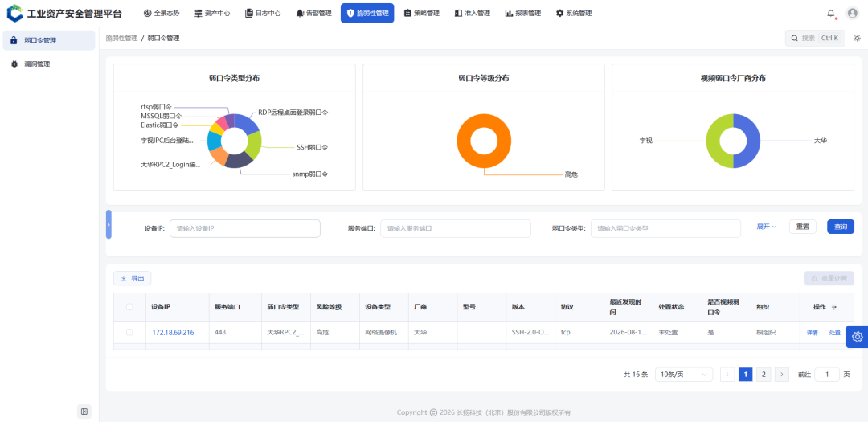
Task: Click the 前往 page number input
Action: click(x=828, y=375)
